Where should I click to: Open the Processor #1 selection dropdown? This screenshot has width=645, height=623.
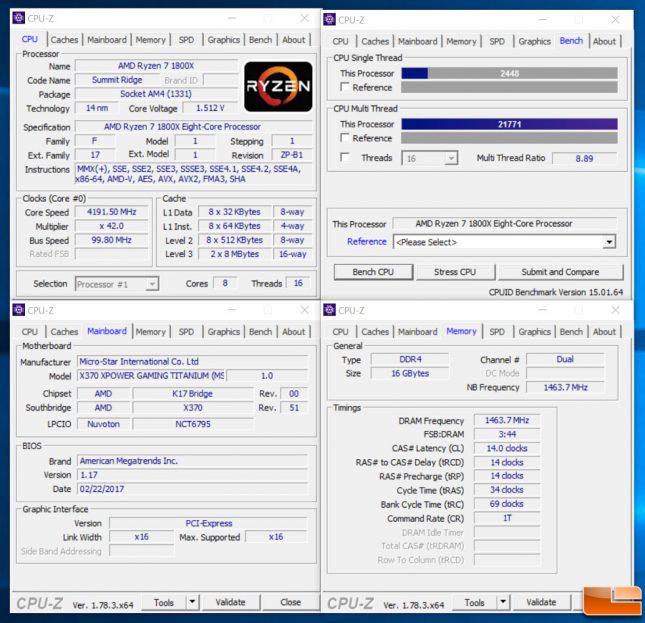tap(152, 284)
